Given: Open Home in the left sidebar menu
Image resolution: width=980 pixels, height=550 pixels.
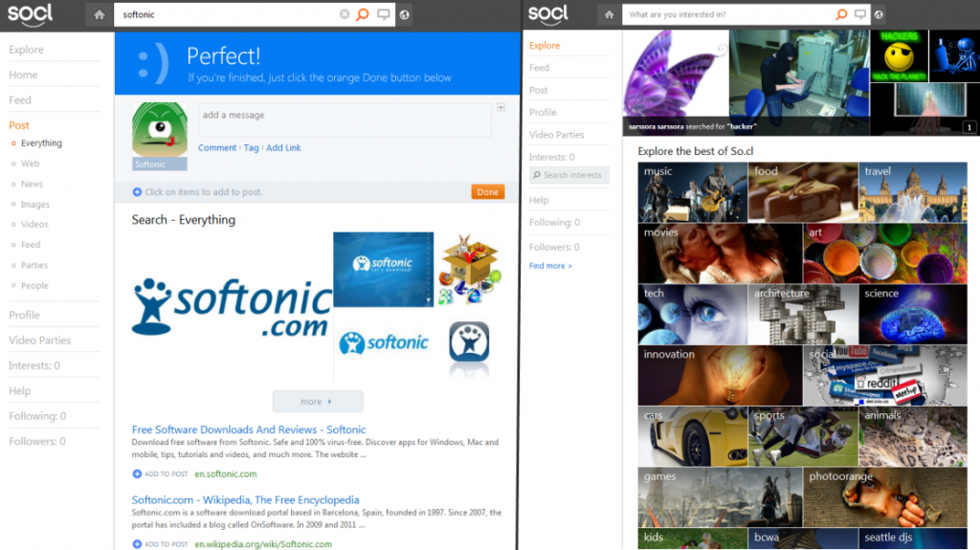Looking at the screenshot, I should point(23,75).
